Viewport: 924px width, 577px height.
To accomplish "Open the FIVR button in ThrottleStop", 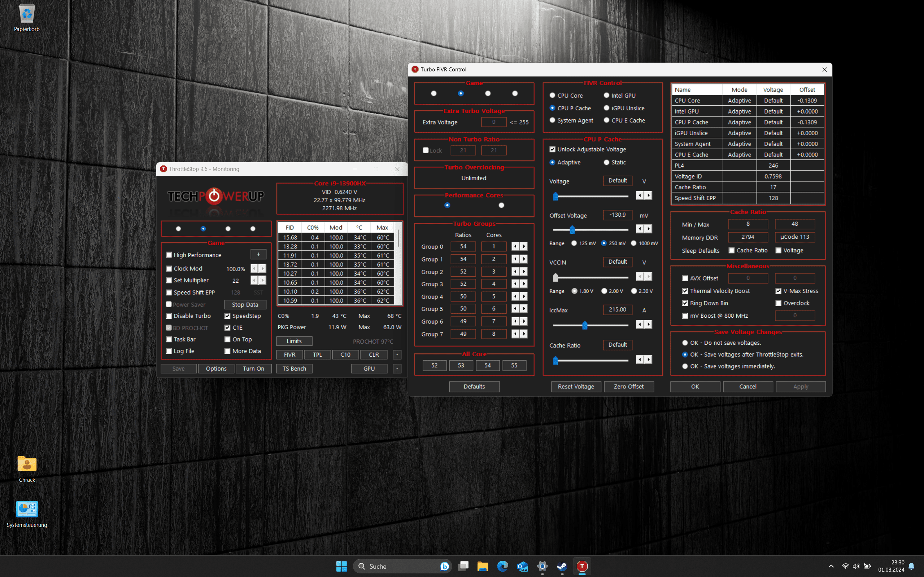I will point(289,354).
